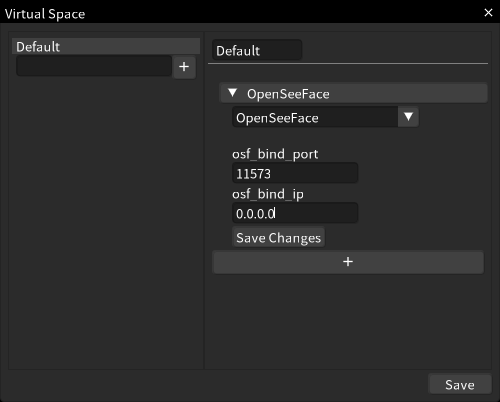Click the osf_bind_ip label
This screenshot has height=402, width=500.
click(268, 194)
